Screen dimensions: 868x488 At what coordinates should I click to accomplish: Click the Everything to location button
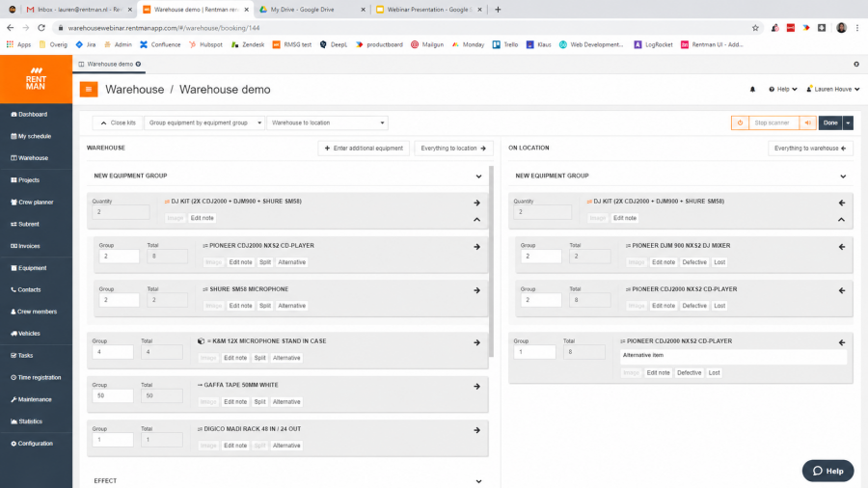coord(453,149)
